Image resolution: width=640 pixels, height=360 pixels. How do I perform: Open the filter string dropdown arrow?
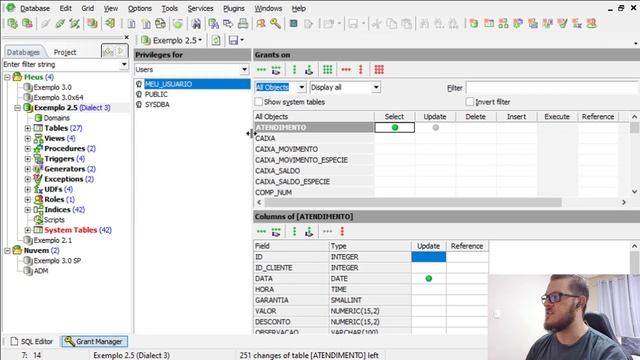124,64
